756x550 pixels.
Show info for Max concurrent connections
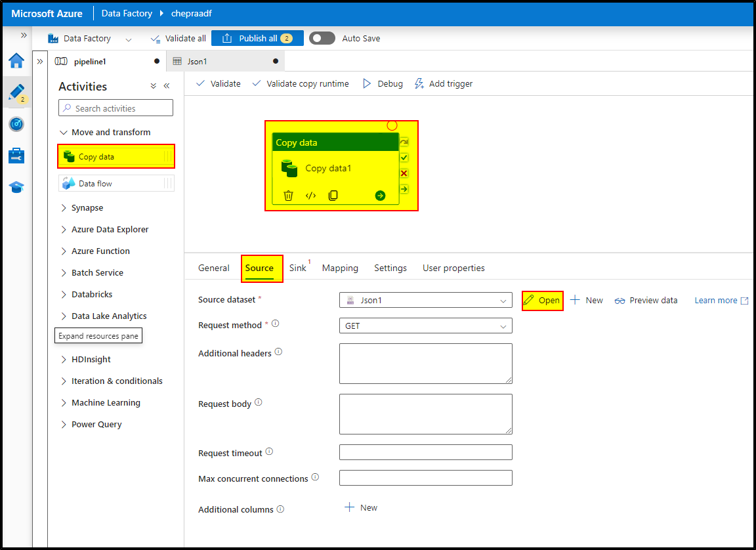click(x=315, y=476)
